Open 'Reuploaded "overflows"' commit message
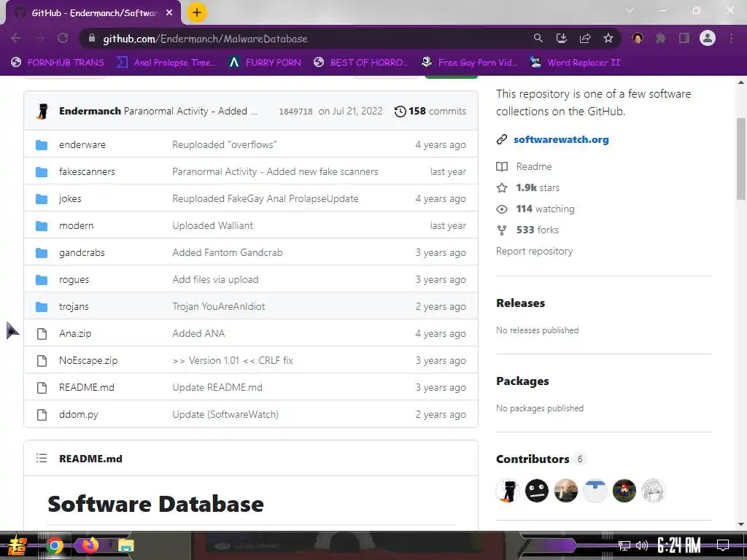This screenshot has width=747, height=560. [x=225, y=144]
